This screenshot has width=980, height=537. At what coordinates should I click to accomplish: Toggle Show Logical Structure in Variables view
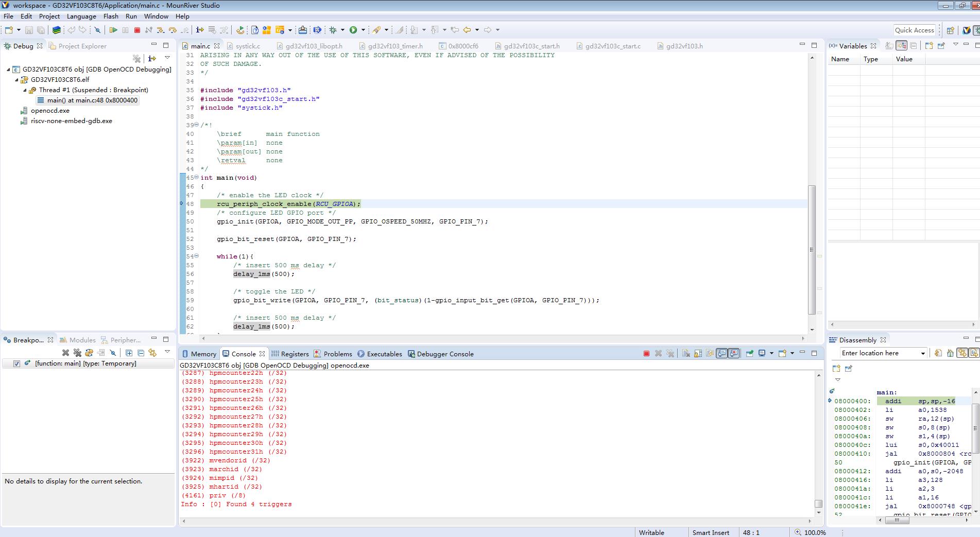pos(901,45)
